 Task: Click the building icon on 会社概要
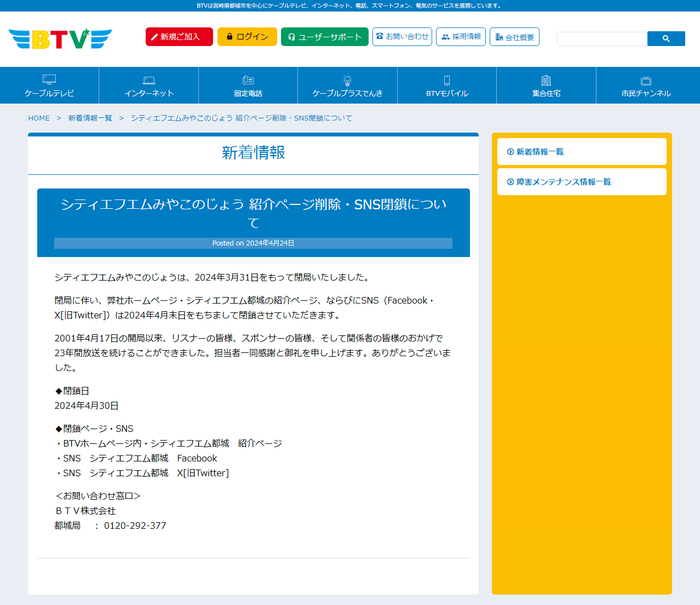click(499, 37)
